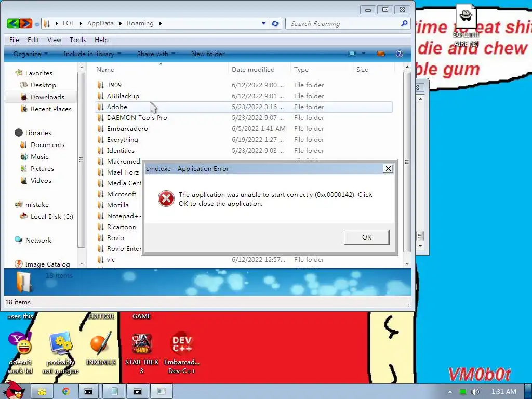Select the Everything folder icon
The image size is (532, 399).
(100, 139)
